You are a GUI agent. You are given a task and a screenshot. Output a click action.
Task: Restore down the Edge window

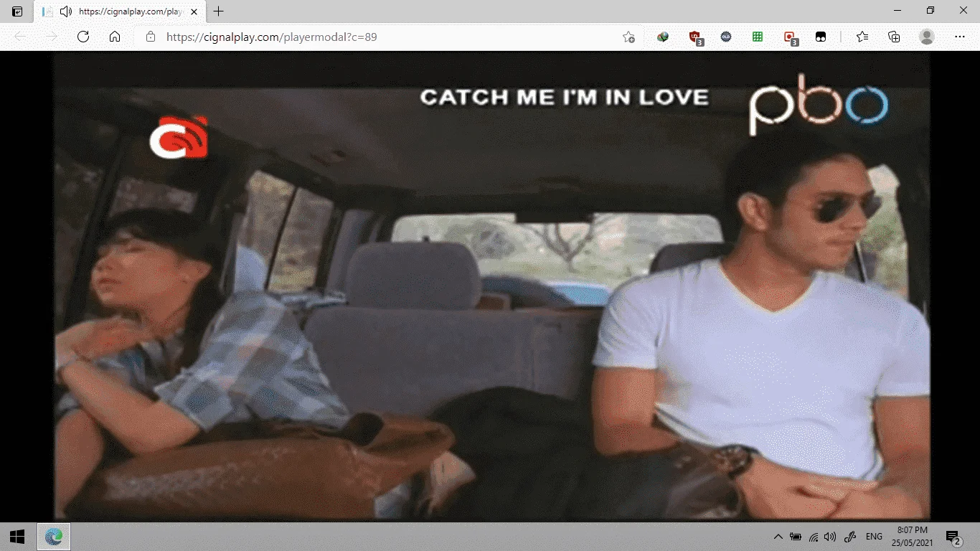[x=930, y=11]
